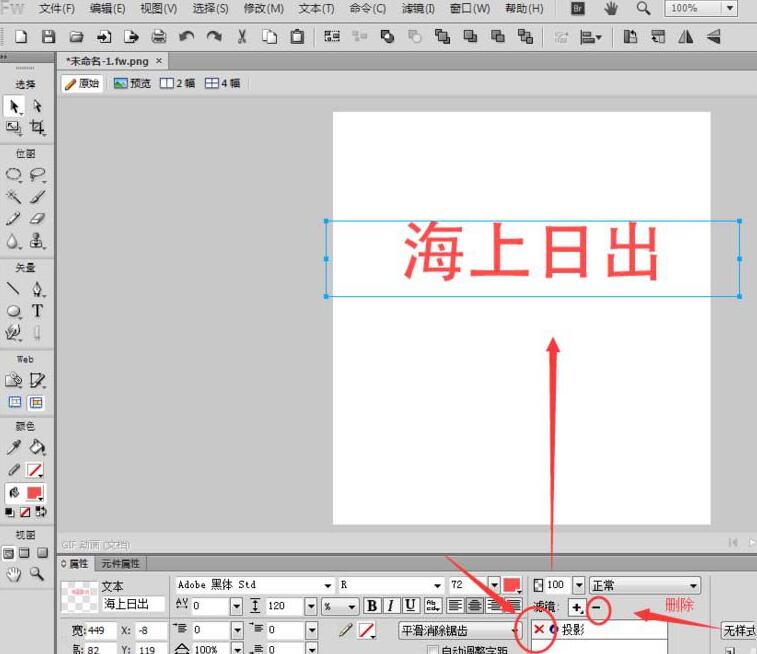Select the Pointer tool
This screenshot has width=757, height=654.
click(x=14, y=106)
